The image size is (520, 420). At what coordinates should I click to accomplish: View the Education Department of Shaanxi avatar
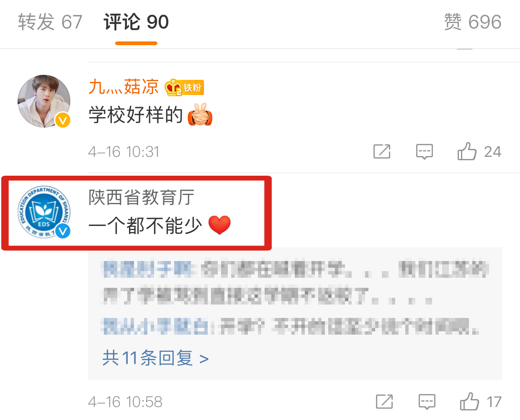(x=44, y=212)
